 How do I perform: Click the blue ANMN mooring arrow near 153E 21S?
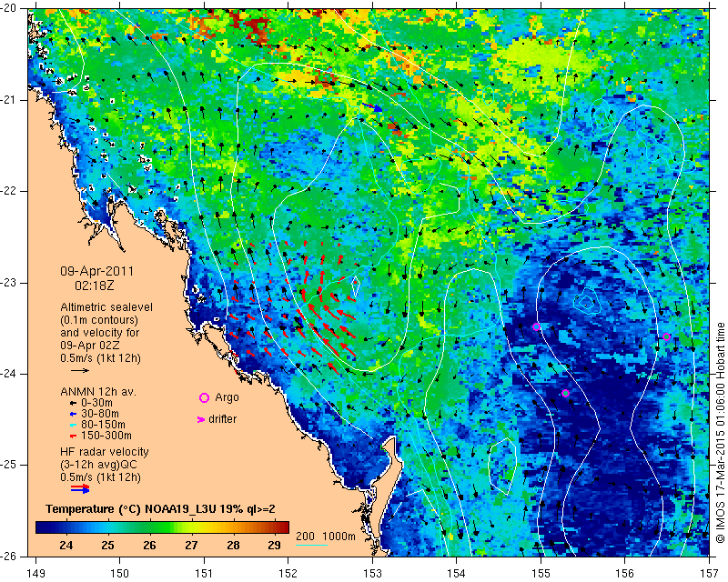tap(372, 107)
